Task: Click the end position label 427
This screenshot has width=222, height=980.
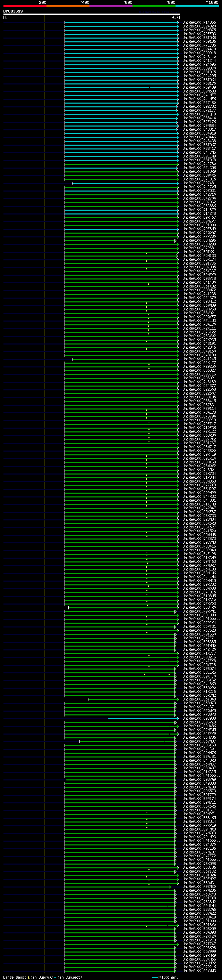Action: (175, 17)
